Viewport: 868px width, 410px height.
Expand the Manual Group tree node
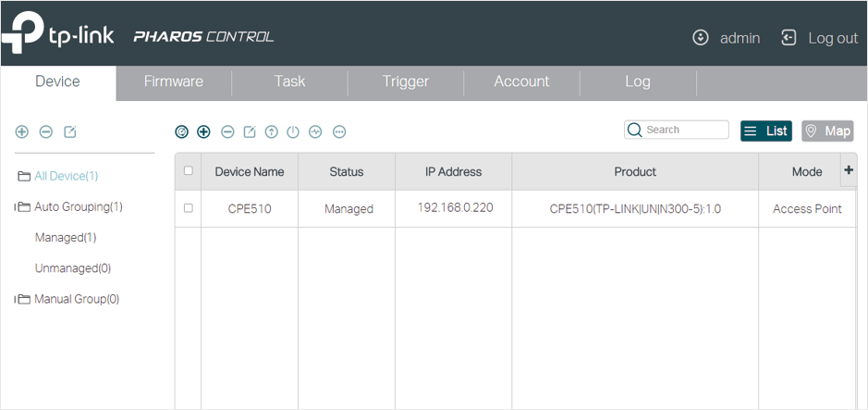coord(16,299)
